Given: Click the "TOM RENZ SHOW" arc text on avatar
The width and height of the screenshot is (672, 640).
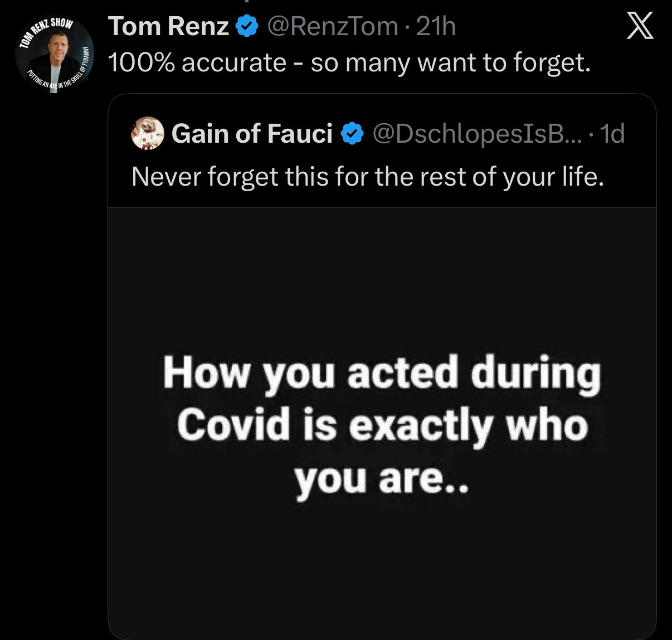Looking at the screenshot, I should [x=47, y=29].
